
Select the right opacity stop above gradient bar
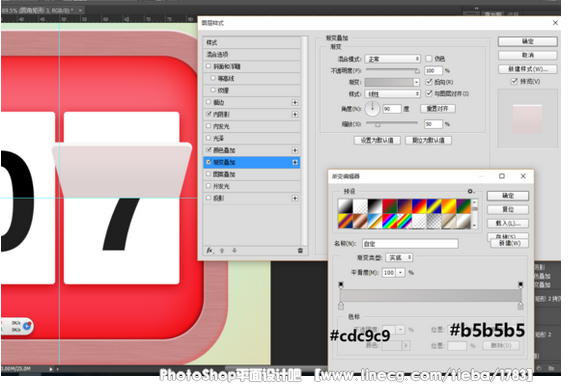(x=521, y=285)
